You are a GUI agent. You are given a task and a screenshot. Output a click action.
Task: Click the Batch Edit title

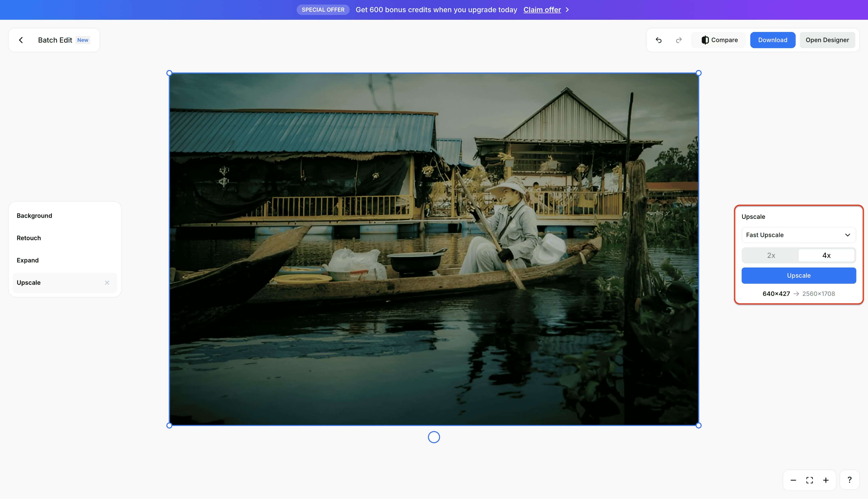point(55,40)
